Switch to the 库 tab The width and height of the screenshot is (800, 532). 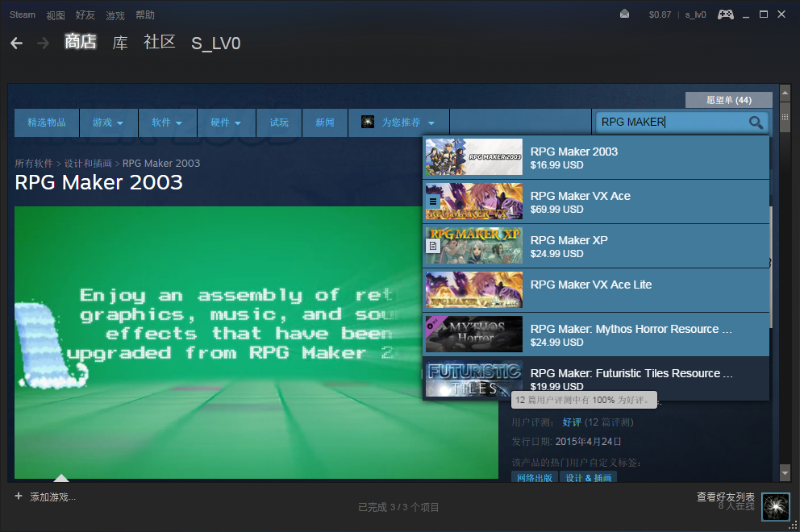pos(120,43)
